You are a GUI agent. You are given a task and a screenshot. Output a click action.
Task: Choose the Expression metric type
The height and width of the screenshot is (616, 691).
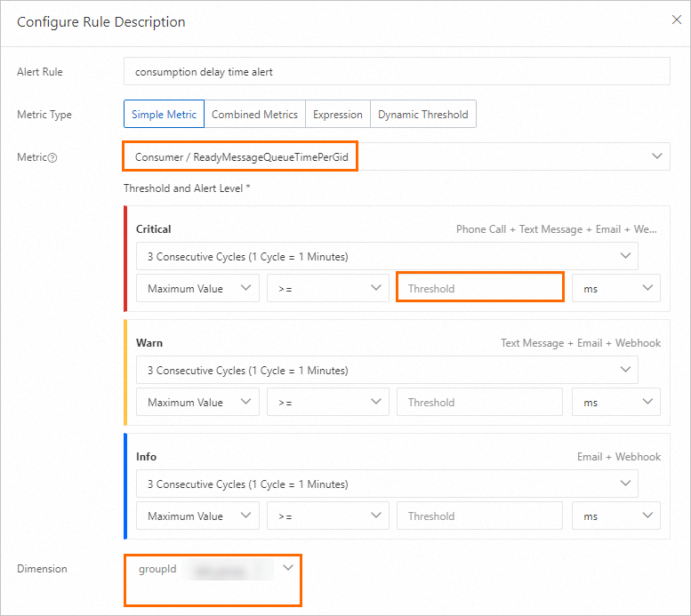coord(338,115)
